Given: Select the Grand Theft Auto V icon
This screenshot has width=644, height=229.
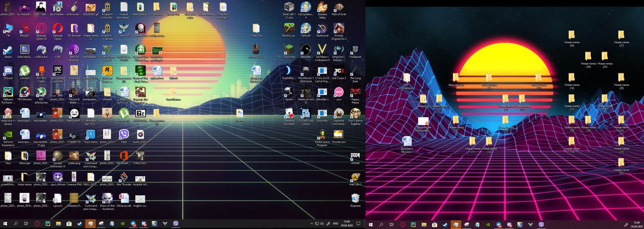Looking at the screenshot, I should (x=107, y=51).
